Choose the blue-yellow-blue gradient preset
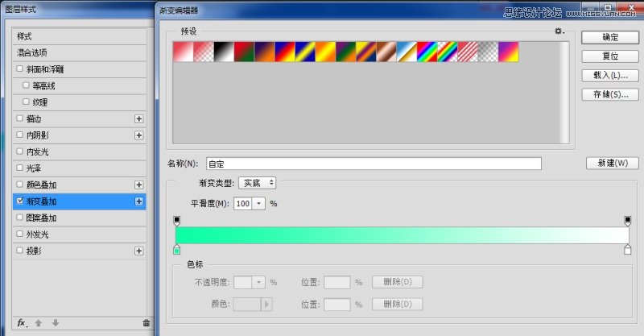The image size is (644, 336). 305,52
